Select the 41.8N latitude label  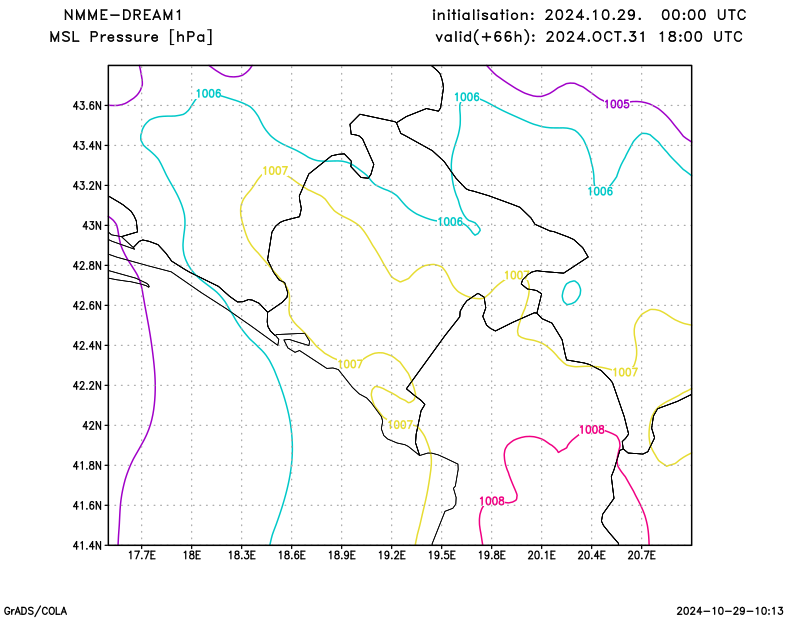pos(87,465)
